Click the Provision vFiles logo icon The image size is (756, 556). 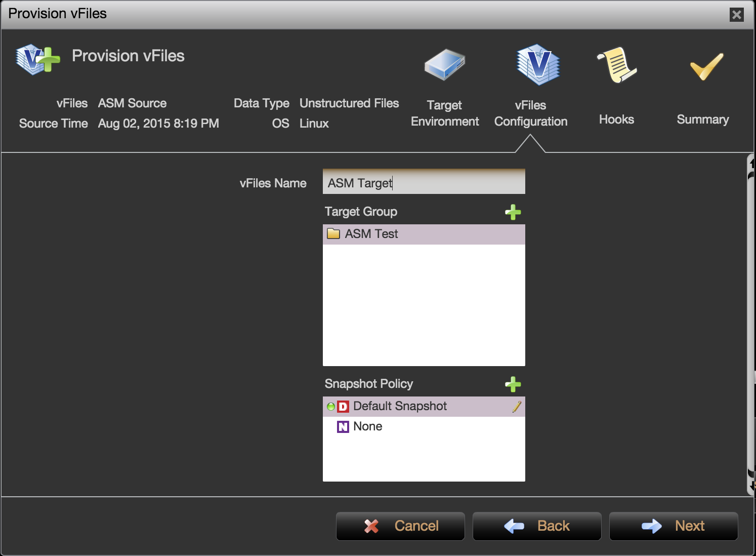point(37,59)
